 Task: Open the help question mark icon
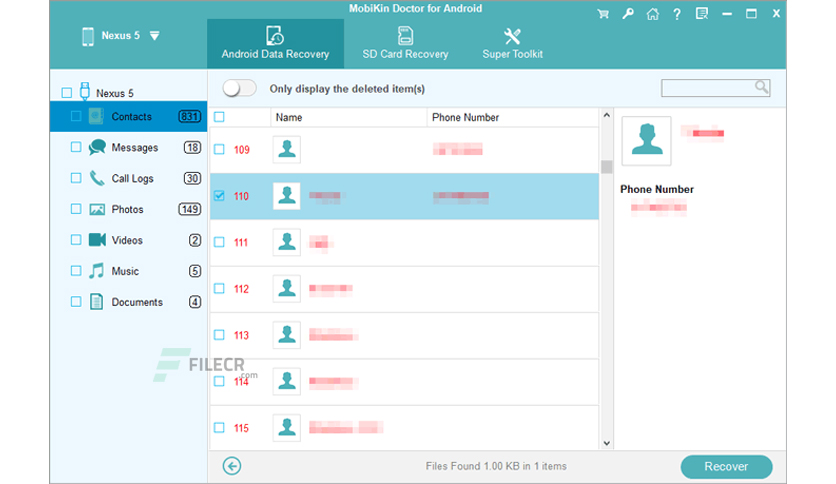point(677,14)
